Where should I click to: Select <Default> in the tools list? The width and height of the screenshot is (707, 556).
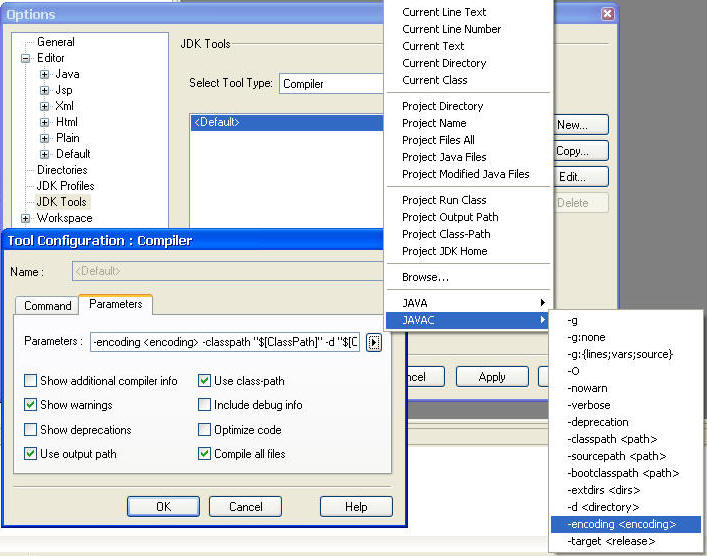pos(287,123)
